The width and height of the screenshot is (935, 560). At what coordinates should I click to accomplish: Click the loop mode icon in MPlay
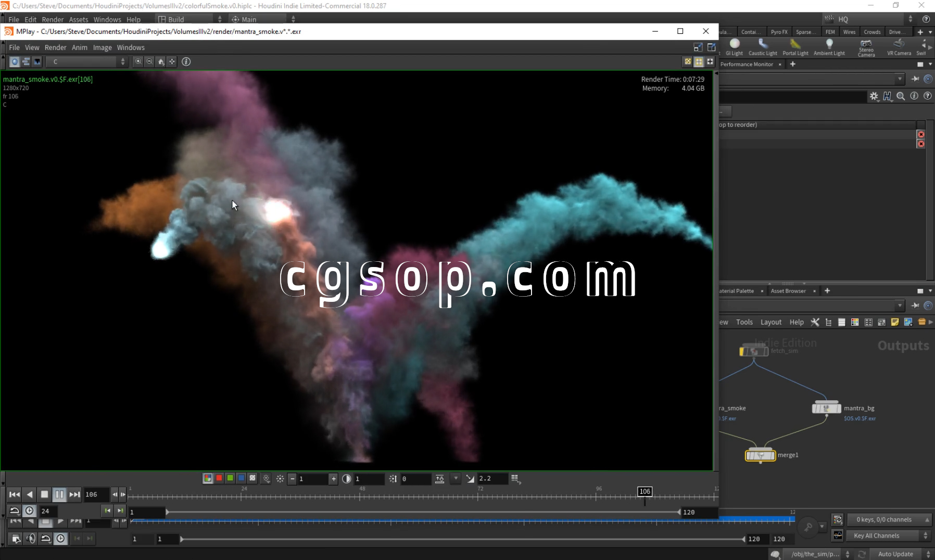tap(15, 511)
